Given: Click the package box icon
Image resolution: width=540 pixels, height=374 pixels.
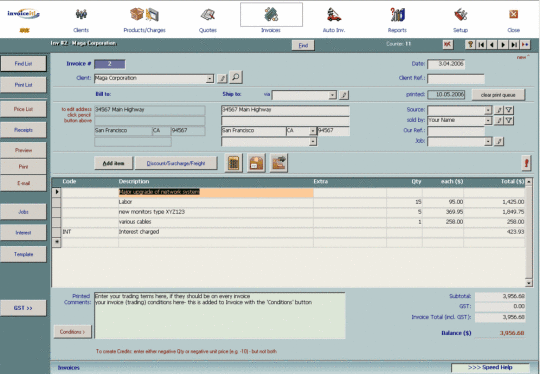Looking at the screenshot, I should 256,163.
